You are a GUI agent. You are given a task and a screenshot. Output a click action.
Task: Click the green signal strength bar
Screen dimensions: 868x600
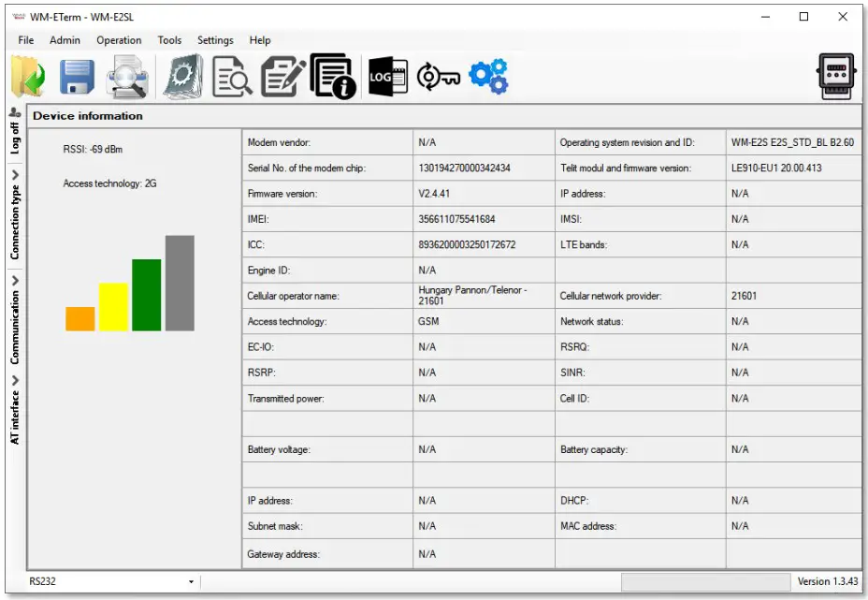coord(147,295)
